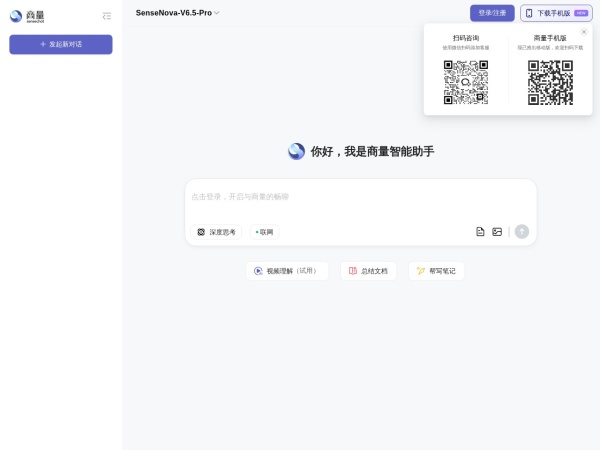Click the upload image icon
Viewport: 600px width, 450px height.
click(x=497, y=232)
